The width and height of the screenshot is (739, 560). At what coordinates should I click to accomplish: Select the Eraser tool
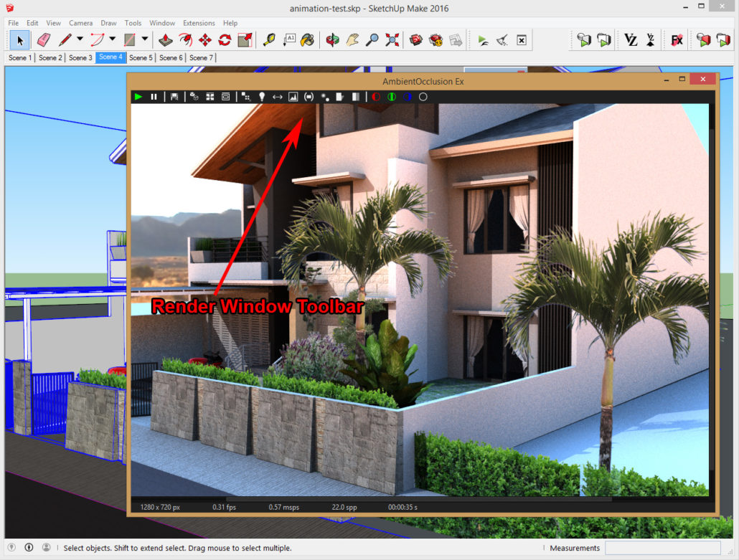click(43, 39)
